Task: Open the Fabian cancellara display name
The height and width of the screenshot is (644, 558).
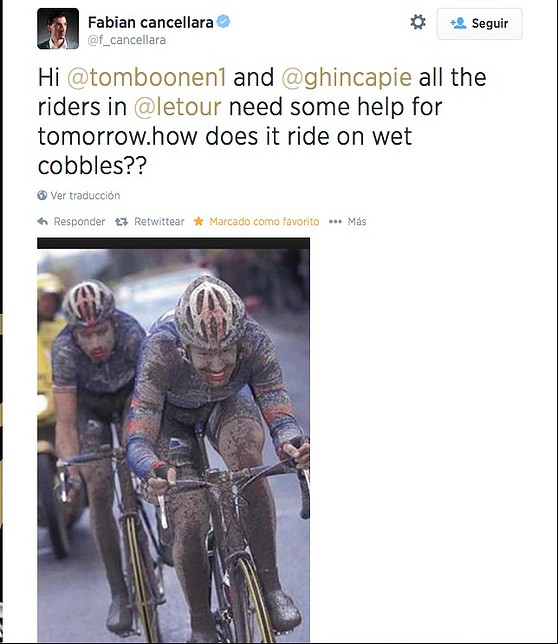Action: pos(151,22)
